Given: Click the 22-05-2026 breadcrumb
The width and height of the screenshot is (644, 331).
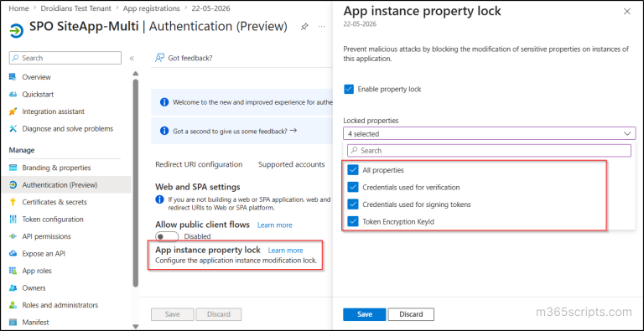Looking at the screenshot, I should pyautogui.click(x=210, y=8).
